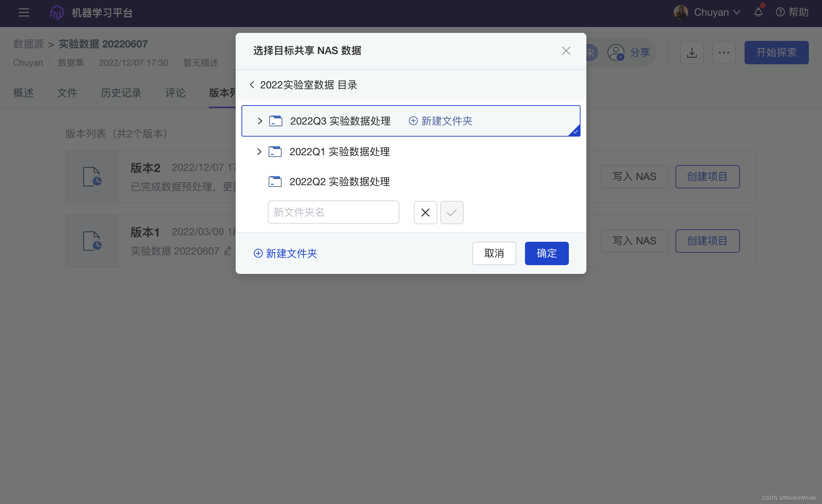Select the 2022Q2 实验数据处理 folder
The image size is (822, 504).
point(339,182)
